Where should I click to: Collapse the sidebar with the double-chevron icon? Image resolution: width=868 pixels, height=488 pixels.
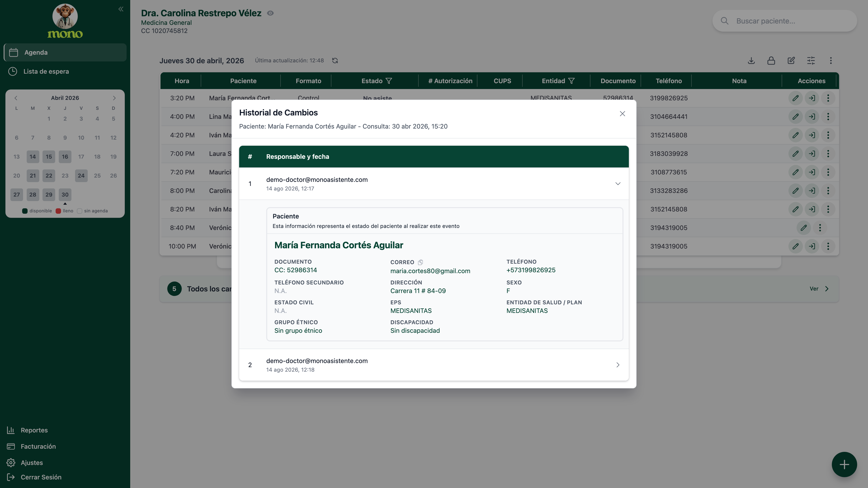coord(121,9)
